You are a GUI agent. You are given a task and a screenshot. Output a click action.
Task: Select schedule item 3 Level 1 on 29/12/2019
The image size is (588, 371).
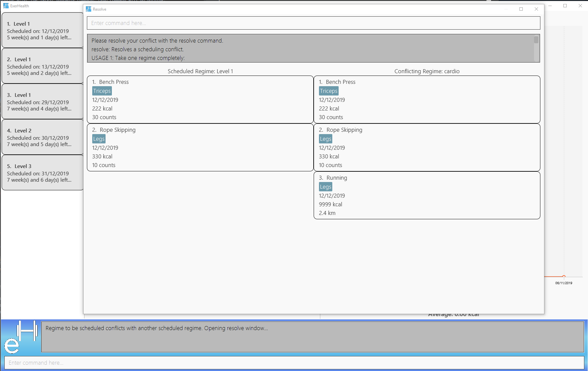[x=43, y=101]
